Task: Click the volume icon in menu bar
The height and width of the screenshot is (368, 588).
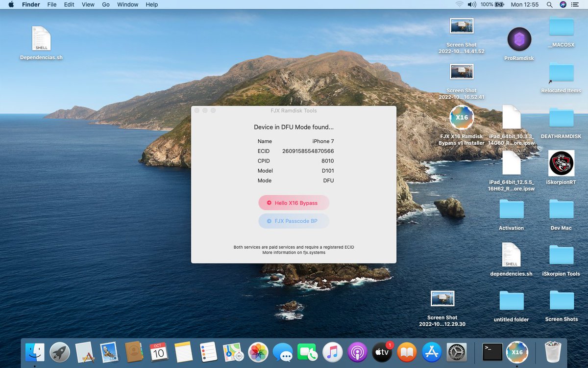Action: (x=472, y=4)
